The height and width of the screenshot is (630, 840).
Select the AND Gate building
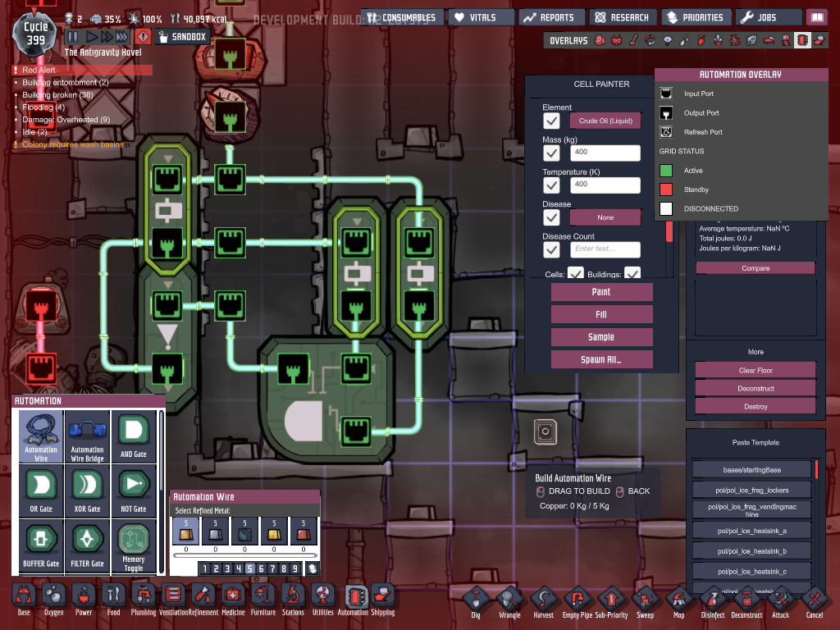click(x=133, y=436)
